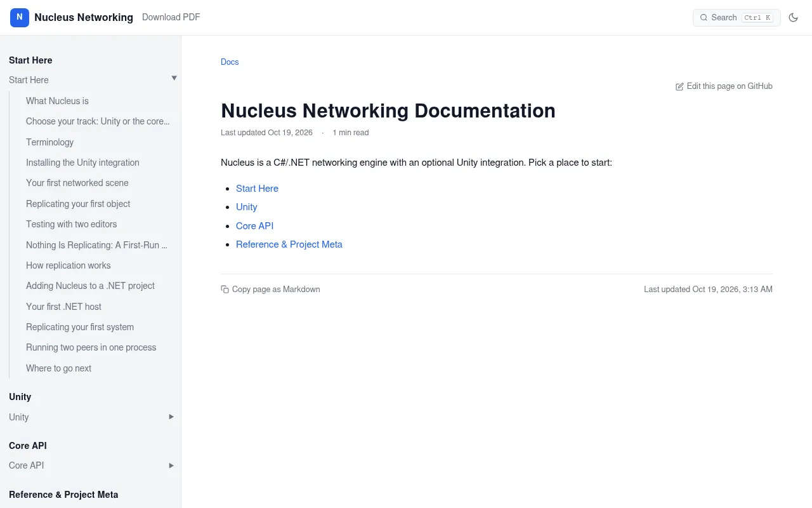Screen dimensions: 812x508
Task: Open the Start Here link in page content
Action: click(x=257, y=189)
